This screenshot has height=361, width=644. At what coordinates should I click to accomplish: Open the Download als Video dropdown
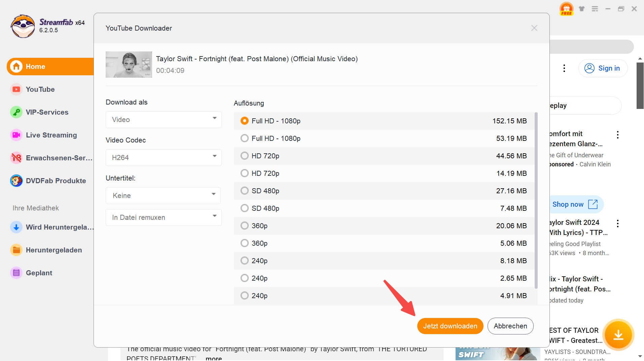pyautogui.click(x=164, y=120)
